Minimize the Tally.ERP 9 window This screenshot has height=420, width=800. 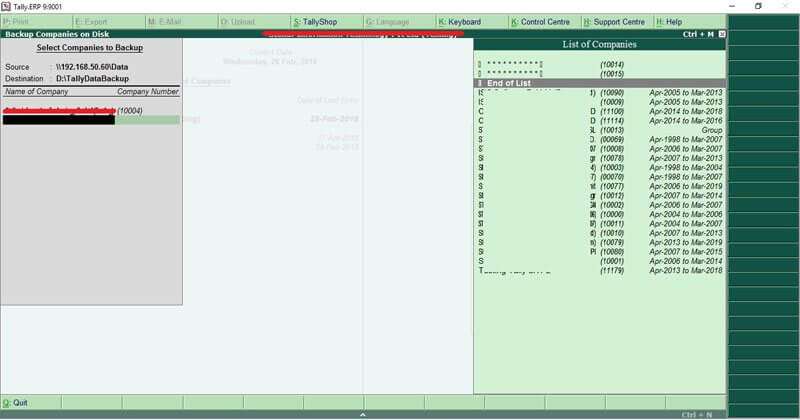pos(732,6)
